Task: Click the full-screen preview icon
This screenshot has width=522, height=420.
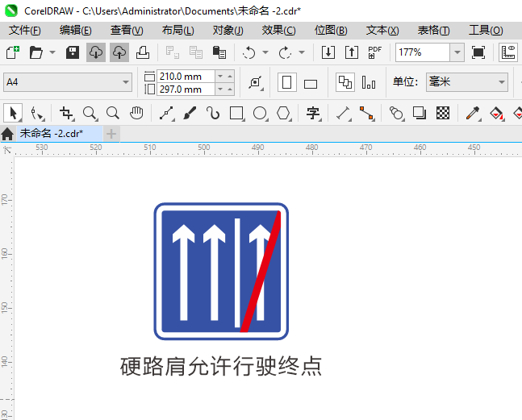Action: 478,52
